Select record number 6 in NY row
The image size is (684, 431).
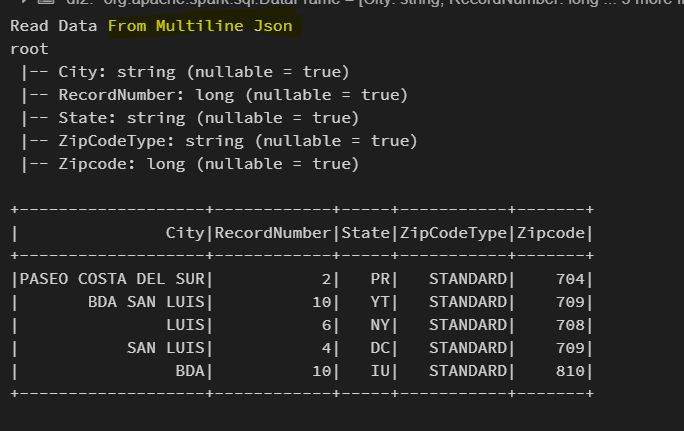(326, 325)
